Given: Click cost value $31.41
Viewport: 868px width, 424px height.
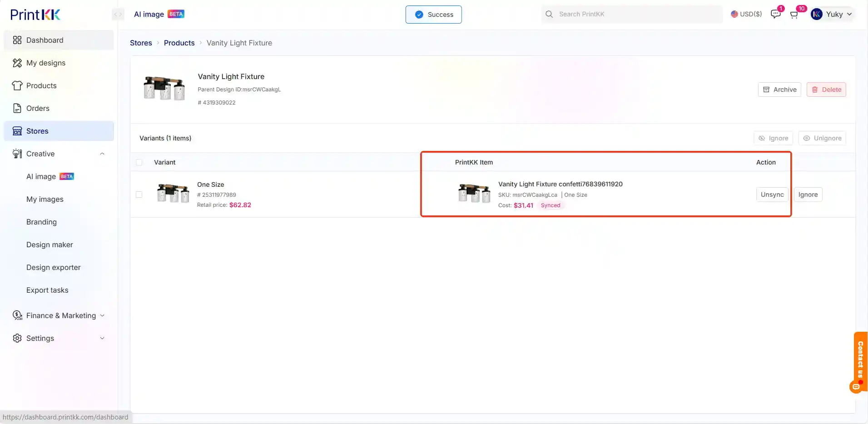Looking at the screenshot, I should 523,205.
